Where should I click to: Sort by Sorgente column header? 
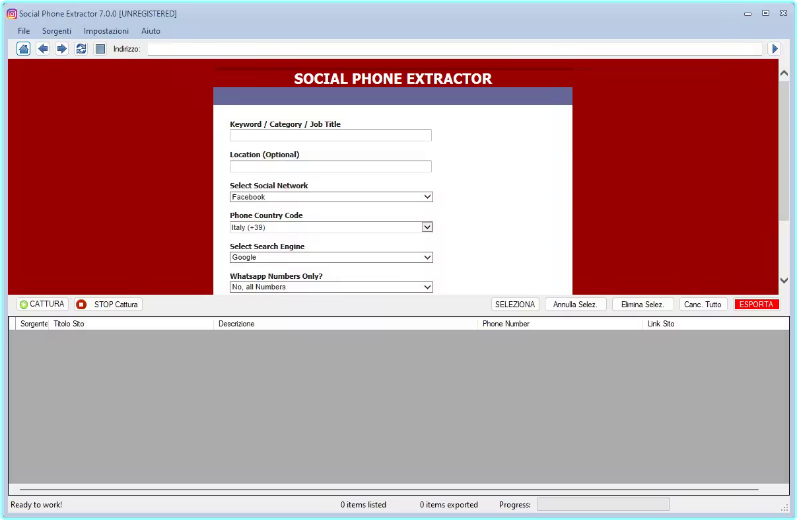[x=32, y=323]
